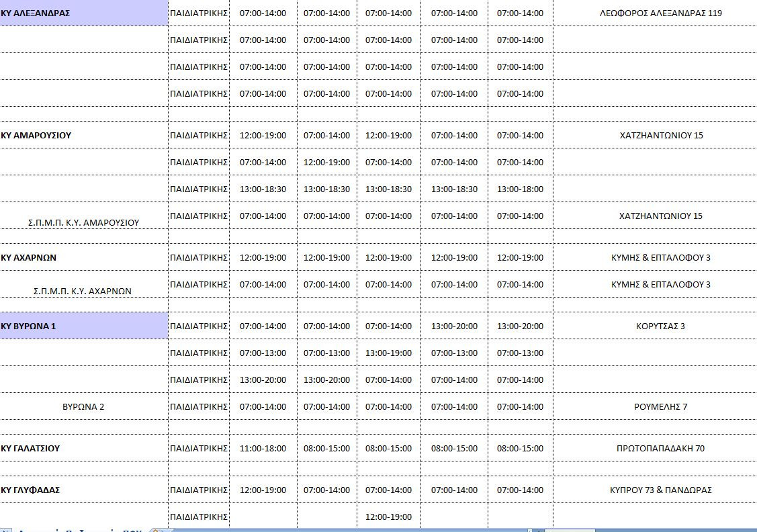Viewport: 757px width, 532px height.
Task: Select the ΚΥ ΑΜΑΡΟΥΣΙΟΥ cell
Action: click(x=84, y=136)
